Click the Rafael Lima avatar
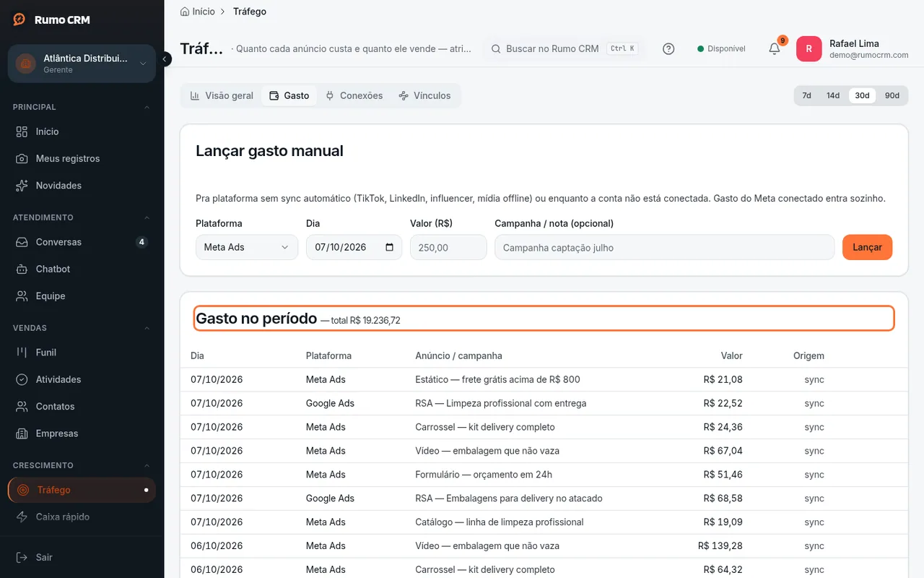The width and height of the screenshot is (924, 578). 808,49
